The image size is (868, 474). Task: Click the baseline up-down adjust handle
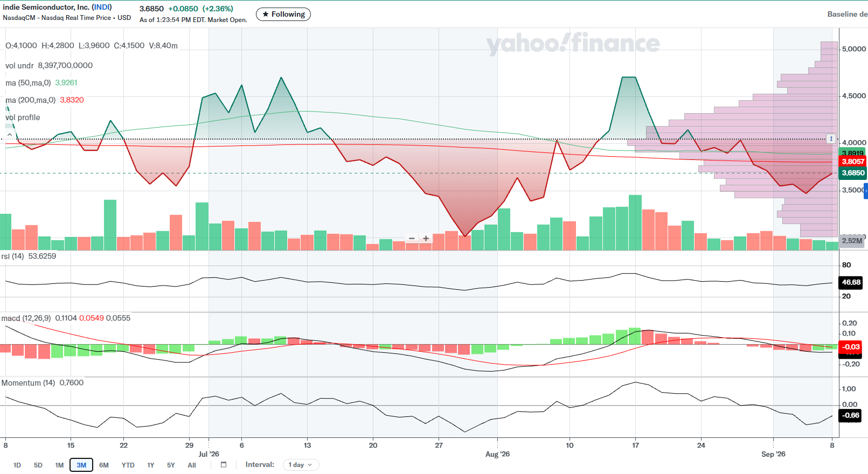coord(831,138)
